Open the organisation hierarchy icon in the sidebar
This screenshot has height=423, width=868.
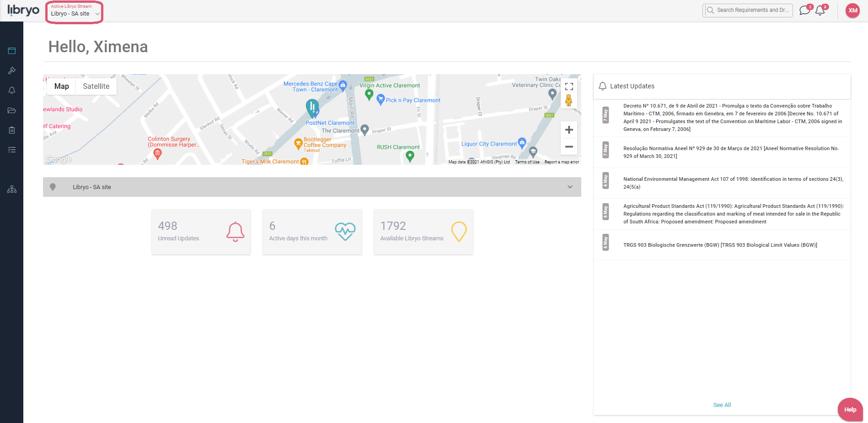pyautogui.click(x=12, y=189)
